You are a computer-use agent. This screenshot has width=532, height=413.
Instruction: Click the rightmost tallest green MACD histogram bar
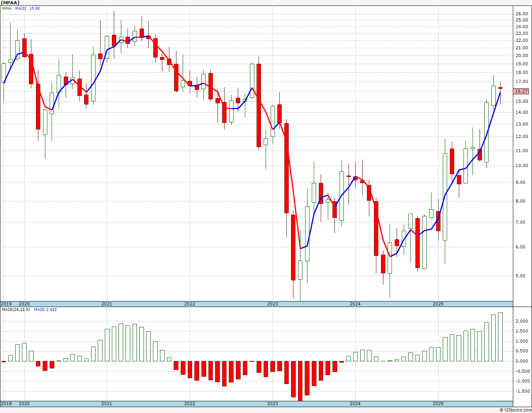[500, 337]
